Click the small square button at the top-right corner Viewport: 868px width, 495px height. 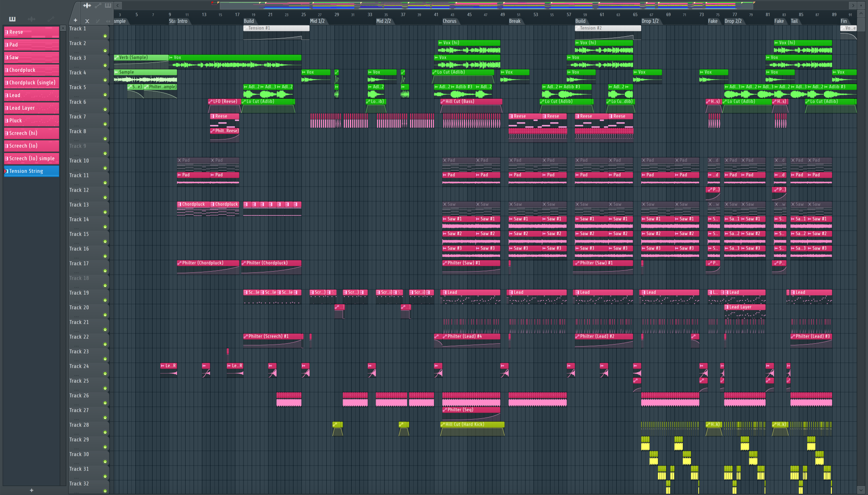point(861,5)
